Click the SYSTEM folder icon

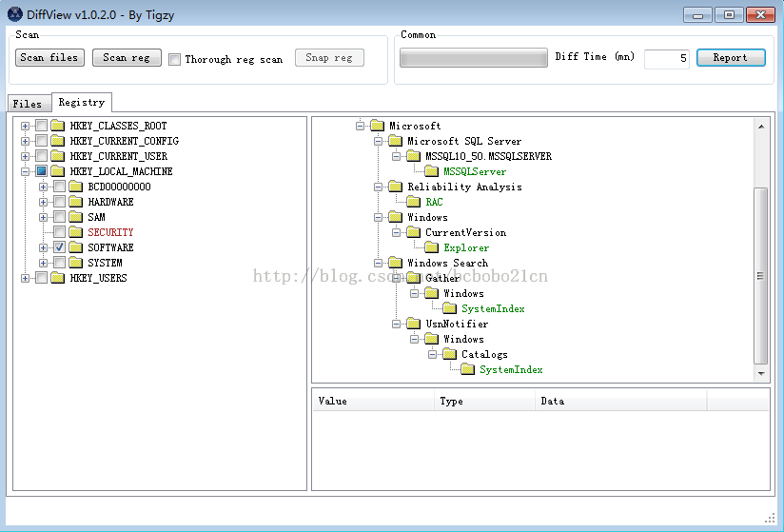[75, 263]
